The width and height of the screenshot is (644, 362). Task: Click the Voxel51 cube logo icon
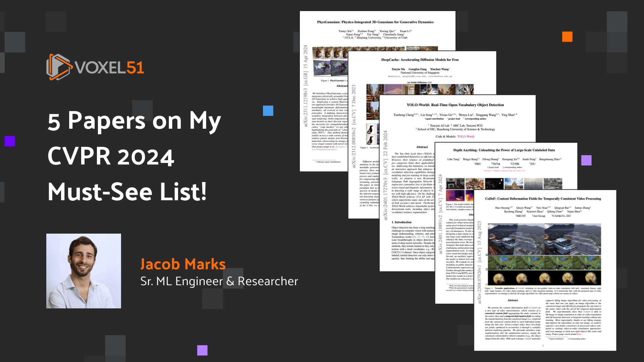tap(59, 67)
